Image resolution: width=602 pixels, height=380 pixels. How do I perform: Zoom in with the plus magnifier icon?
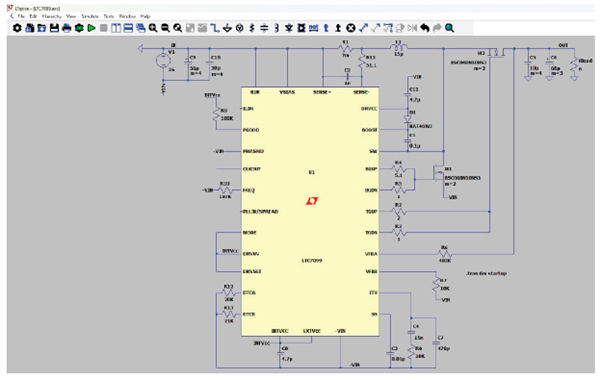coord(153,28)
